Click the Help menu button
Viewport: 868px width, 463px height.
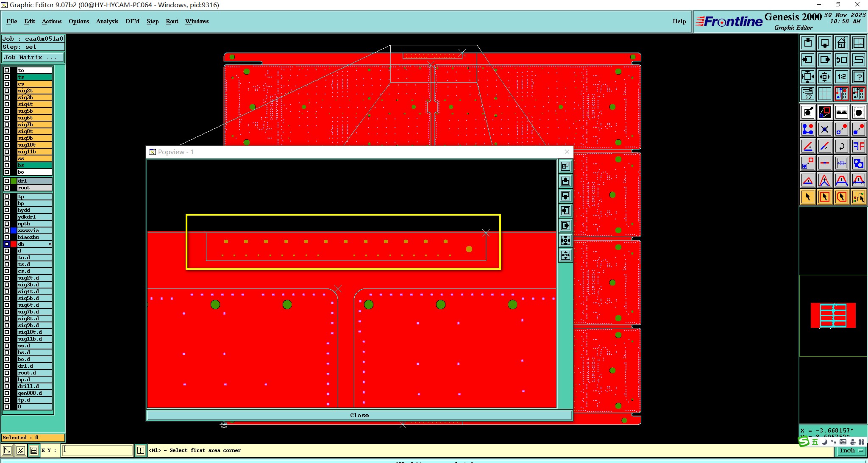coord(679,21)
